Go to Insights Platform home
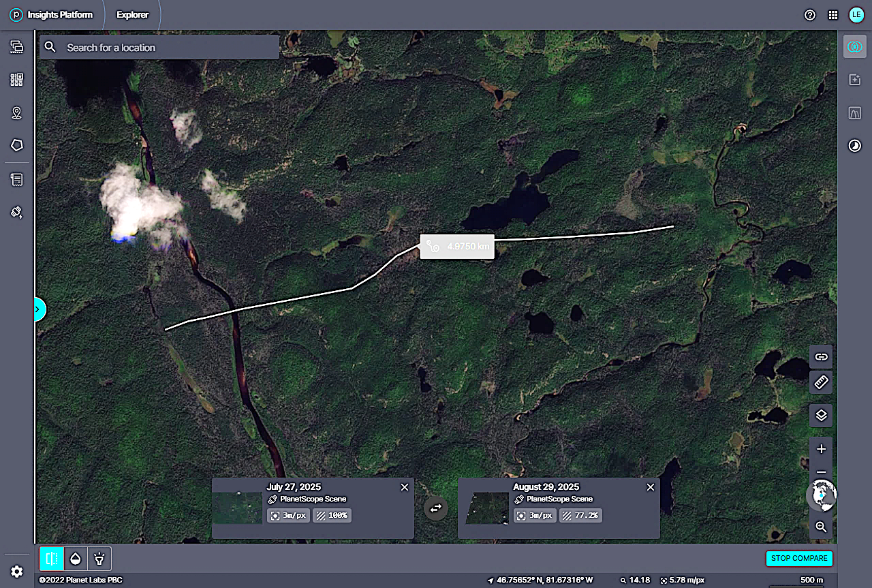Viewport: 872px width, 588px height. coord(51,15)
